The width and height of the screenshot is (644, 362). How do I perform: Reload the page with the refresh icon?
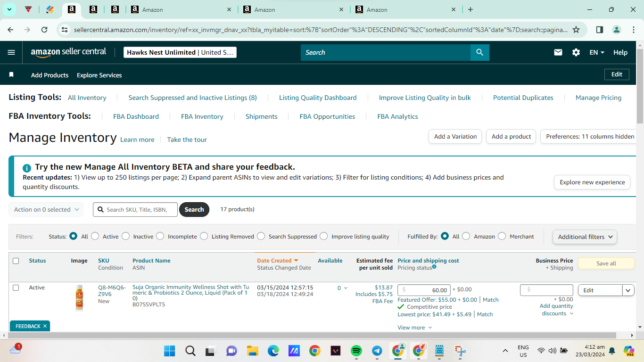pos(44,30)
